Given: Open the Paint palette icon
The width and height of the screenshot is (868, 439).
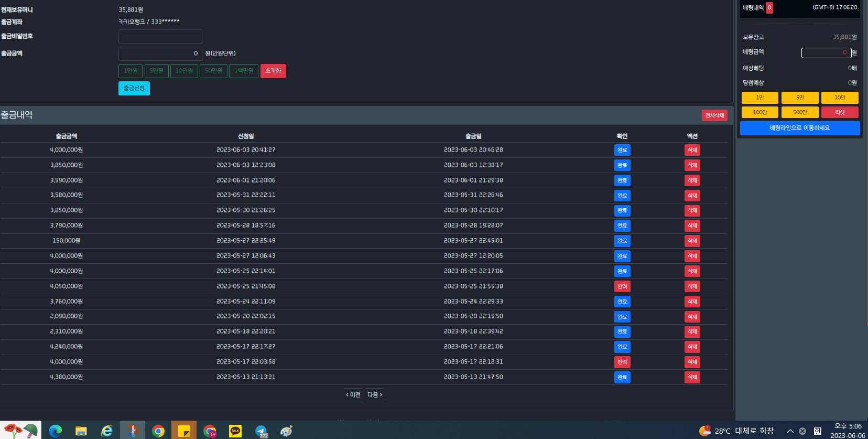Looking at the screenshot, I should point(286,431).
